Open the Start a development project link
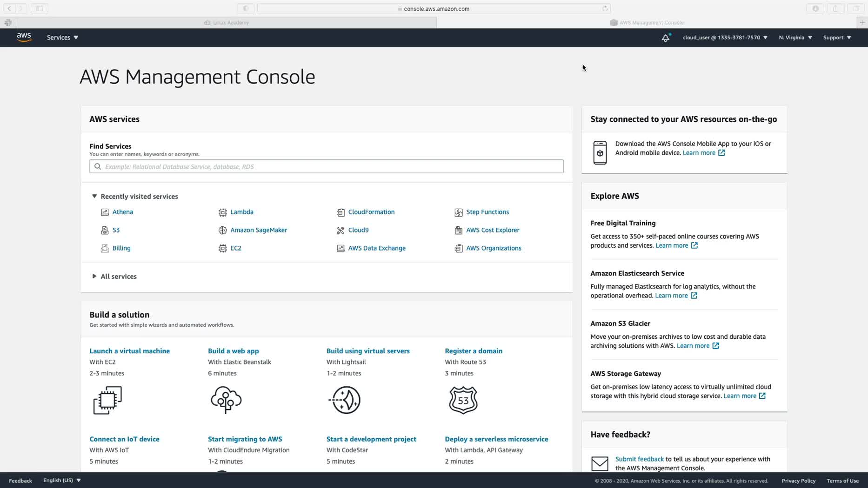The height and width of the screenshot is (488, 868). (371, 439)
